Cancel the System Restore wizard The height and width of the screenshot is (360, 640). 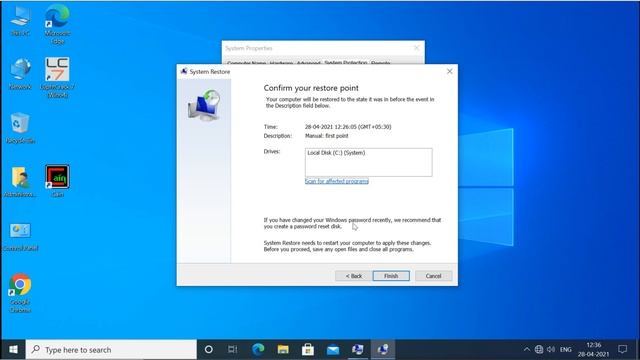point(433,276)
